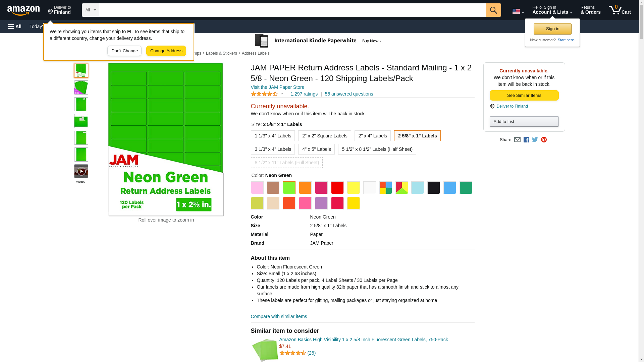Click the search magnifier button
Image resolution: width=644 pixels, height=362 pixels.
pyautogui.click(x=493, y=10)
